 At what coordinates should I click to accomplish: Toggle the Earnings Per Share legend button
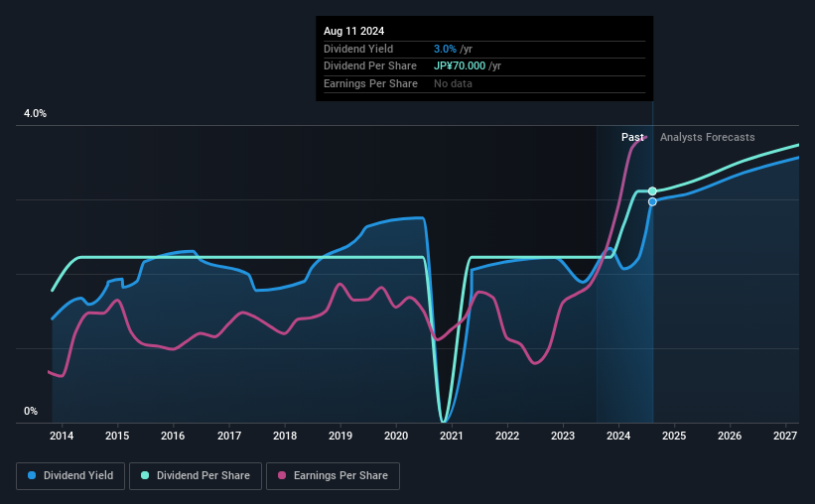tap(334, 476)
